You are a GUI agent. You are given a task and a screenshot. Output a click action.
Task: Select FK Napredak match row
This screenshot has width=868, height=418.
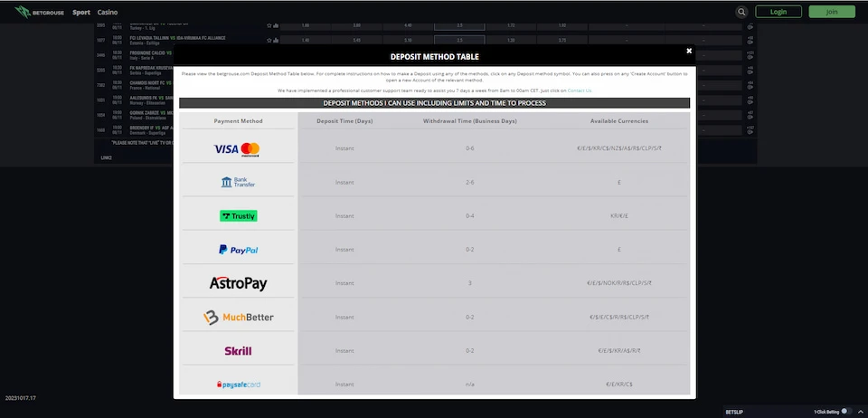[x=135, y=71]
